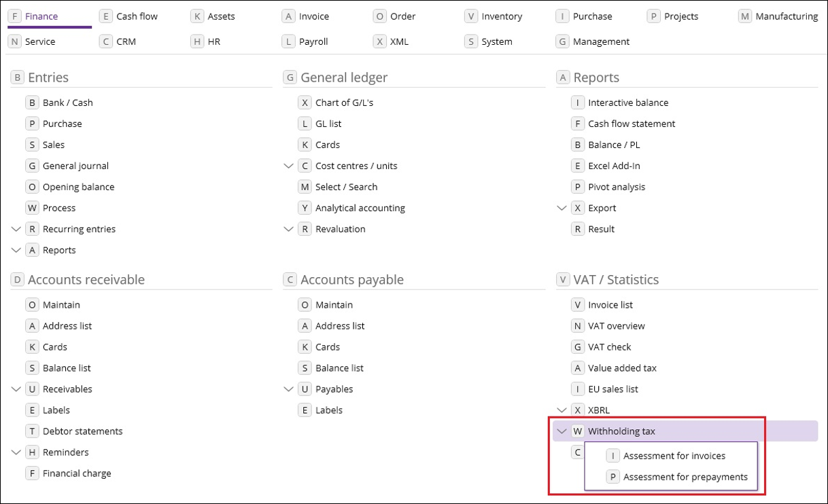Open the EU sales list link
This screenshot has width=828, height=504.
[613, 389]
